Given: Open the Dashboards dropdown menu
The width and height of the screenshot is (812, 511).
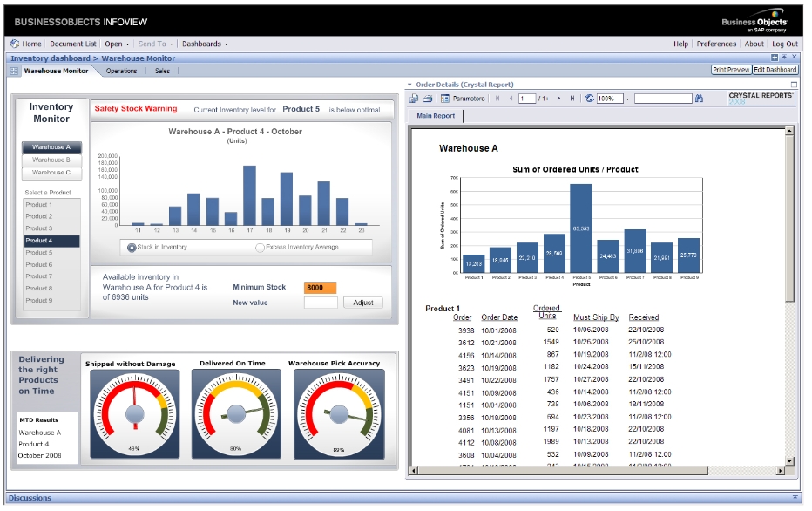Looking at the screenshot, I should click(x=205, y=44).
